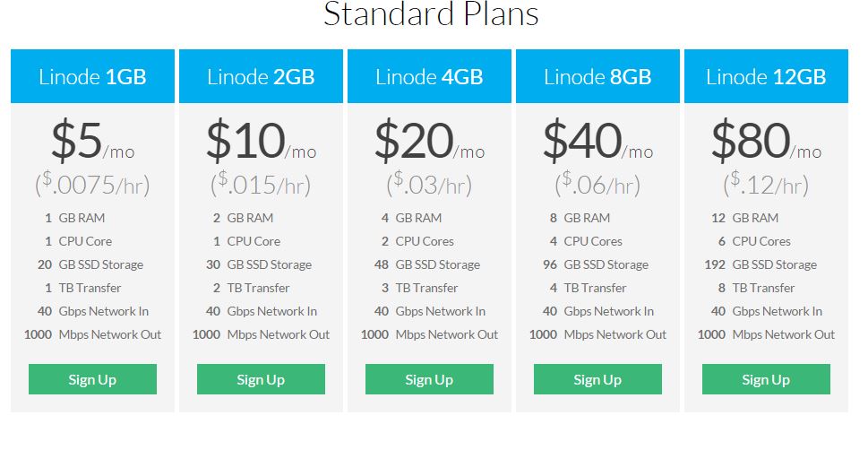Screen dimensions: 868x450
Task: Click Sign Up under Linode 8GB
Action: pos(597,379)
